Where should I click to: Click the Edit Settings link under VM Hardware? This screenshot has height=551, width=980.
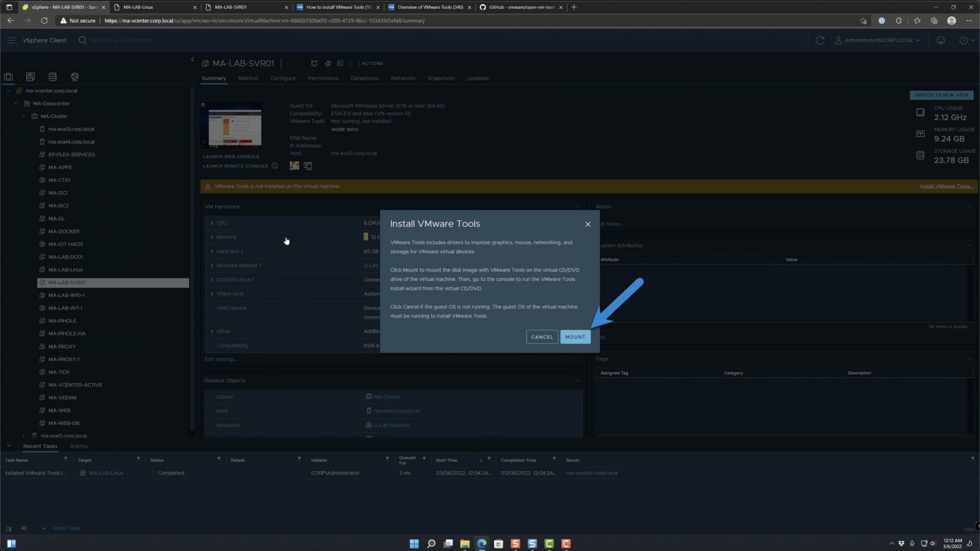tap(221, 360)
